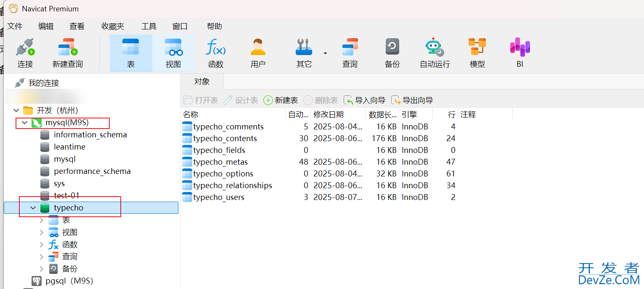Screen dimensions: 644x289
Task: Open 自动运行 (Automation) robot icon
Action: pyautogui.click(x=435, y=47)
